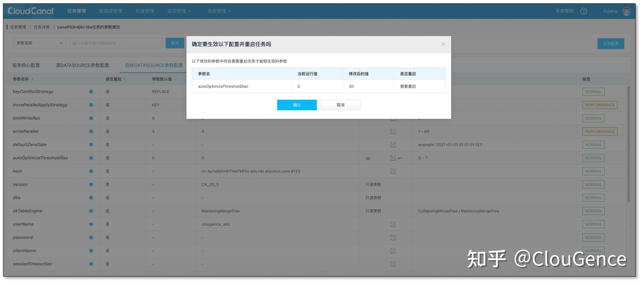Confirm the restart with 确认 button
Screen dimensions: 644x286
click(297, 105)
